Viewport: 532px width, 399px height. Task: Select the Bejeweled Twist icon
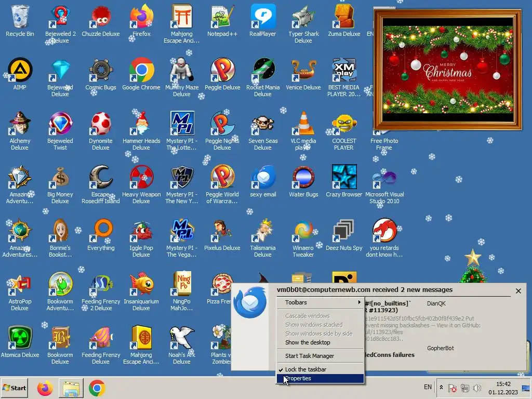(60, 131)
